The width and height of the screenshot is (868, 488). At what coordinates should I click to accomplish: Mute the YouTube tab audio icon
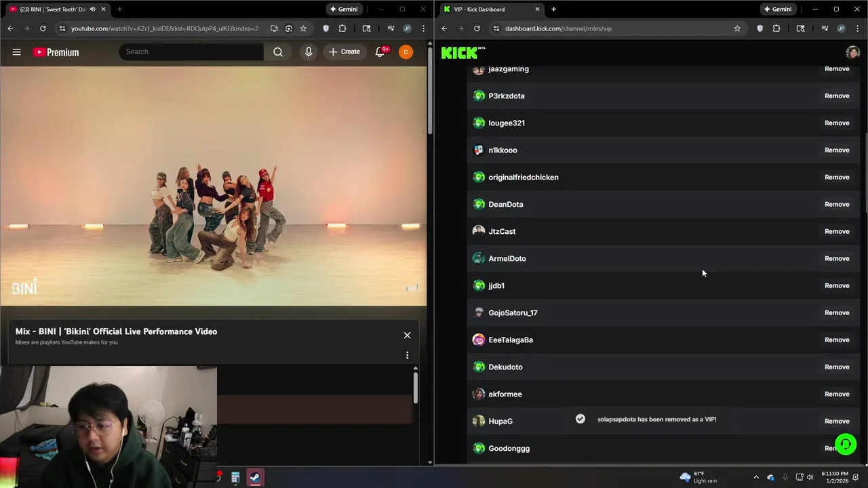pyautogui.click(x=92, y=9)
